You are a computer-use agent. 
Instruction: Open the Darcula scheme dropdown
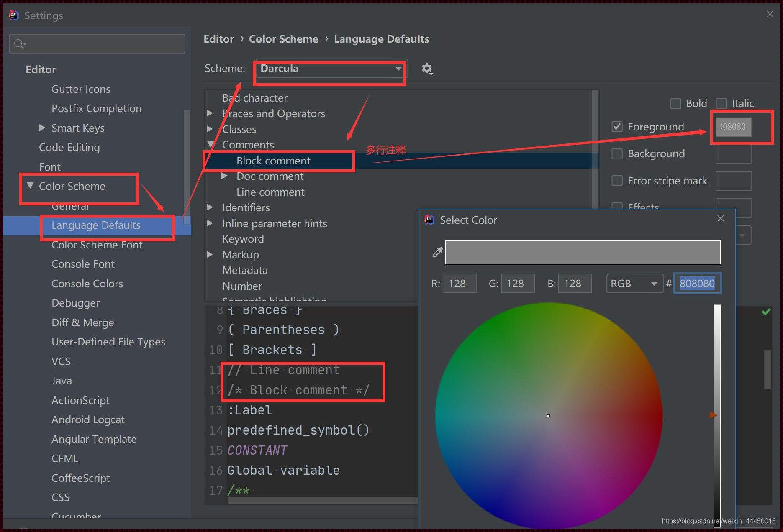pyautogui.click(x=331, y=68)
